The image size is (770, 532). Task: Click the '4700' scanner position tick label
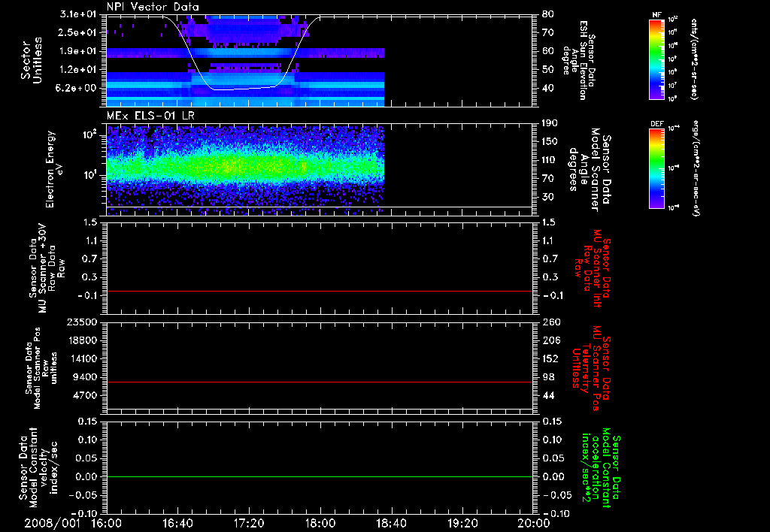(x=85, y=395)
